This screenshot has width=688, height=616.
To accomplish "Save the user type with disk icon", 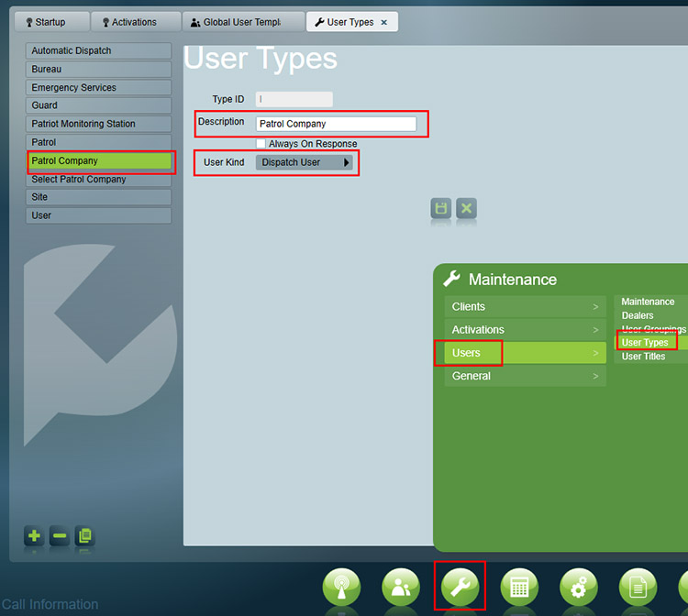I will (x=441, y=208).
